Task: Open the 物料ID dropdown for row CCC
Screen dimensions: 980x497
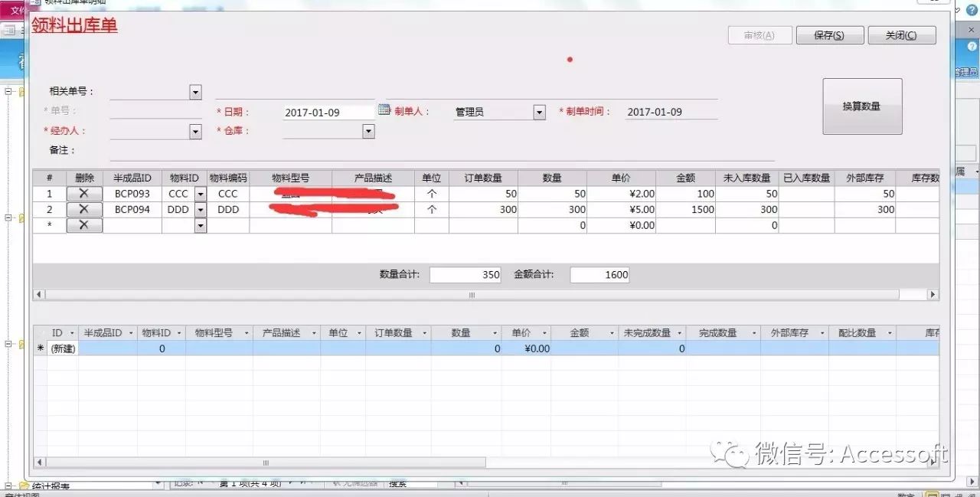Action: [201, 195]
